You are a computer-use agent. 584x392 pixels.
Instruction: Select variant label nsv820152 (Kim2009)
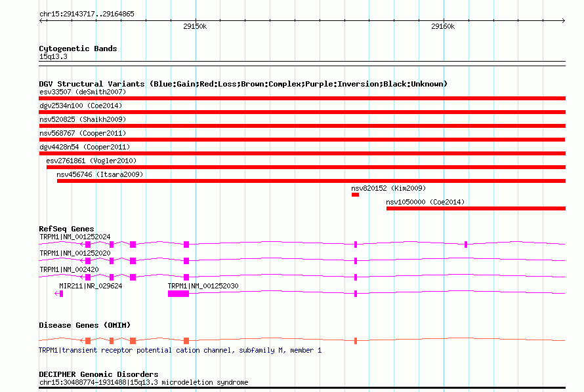coord(388,188)
